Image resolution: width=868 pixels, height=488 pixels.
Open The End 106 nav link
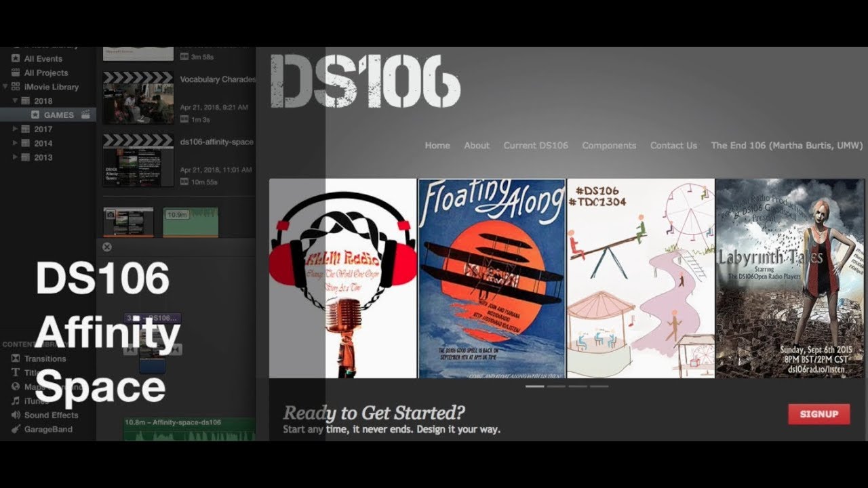point(787,146)
